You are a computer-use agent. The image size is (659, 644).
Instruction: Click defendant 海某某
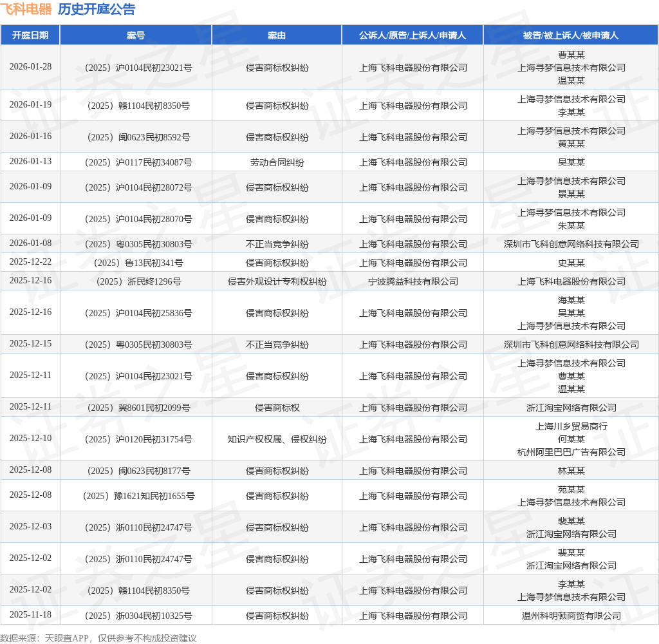(x=571, y=300)
